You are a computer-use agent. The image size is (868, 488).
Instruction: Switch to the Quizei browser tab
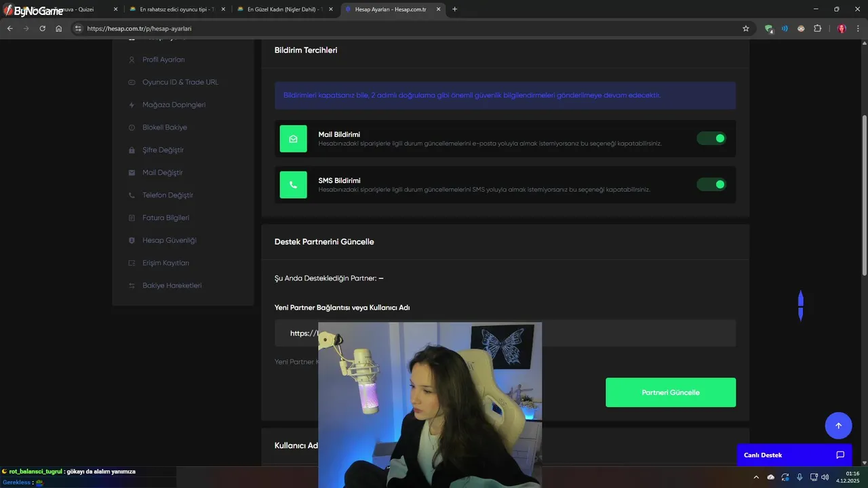pos(61,9)
